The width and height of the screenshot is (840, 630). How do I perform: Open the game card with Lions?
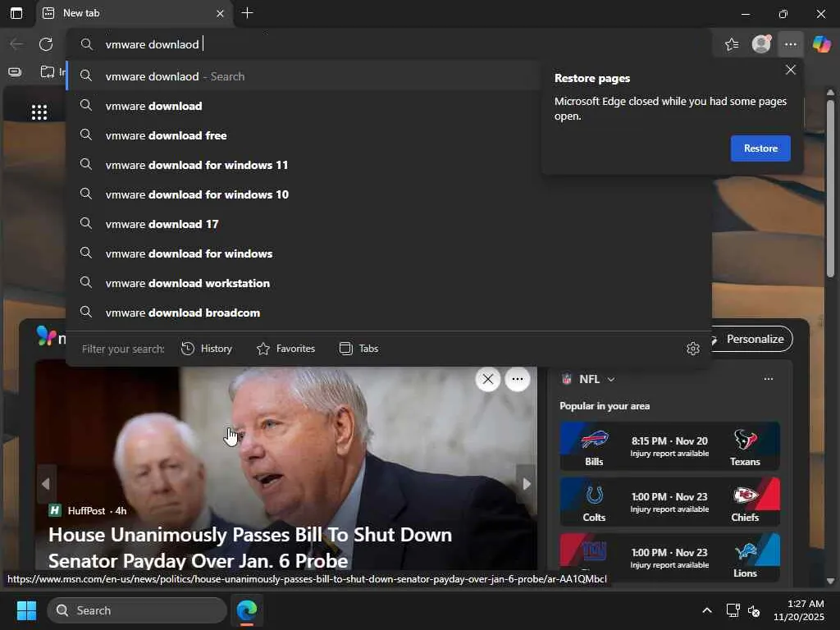tap(669, 557)
